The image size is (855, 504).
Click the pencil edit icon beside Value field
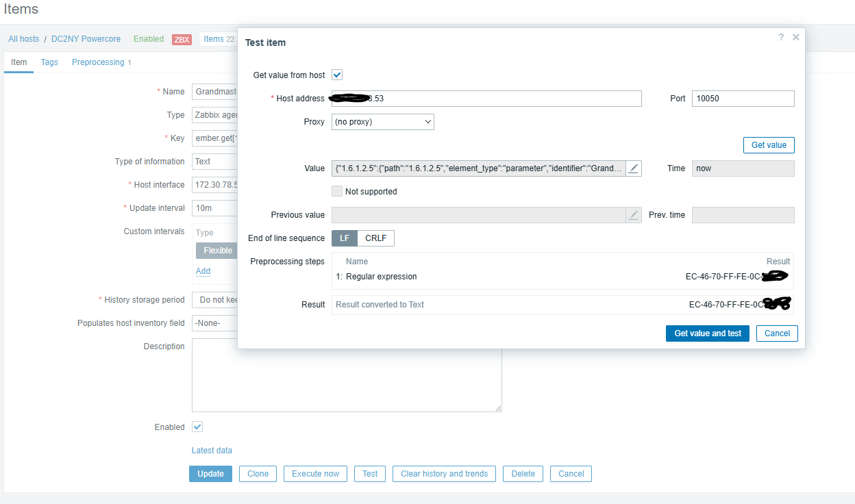pos(634,168)
